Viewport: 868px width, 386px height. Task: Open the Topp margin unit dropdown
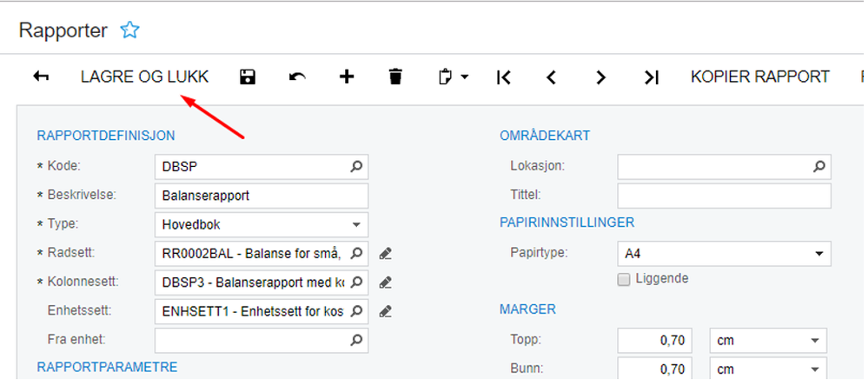tap(768, 341)
